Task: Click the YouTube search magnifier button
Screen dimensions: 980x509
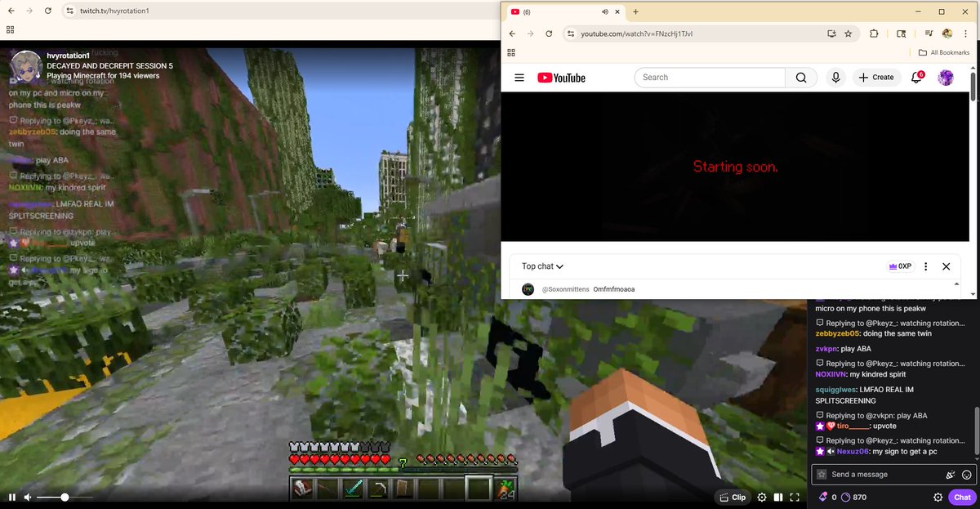Action: tap(800, 78)
